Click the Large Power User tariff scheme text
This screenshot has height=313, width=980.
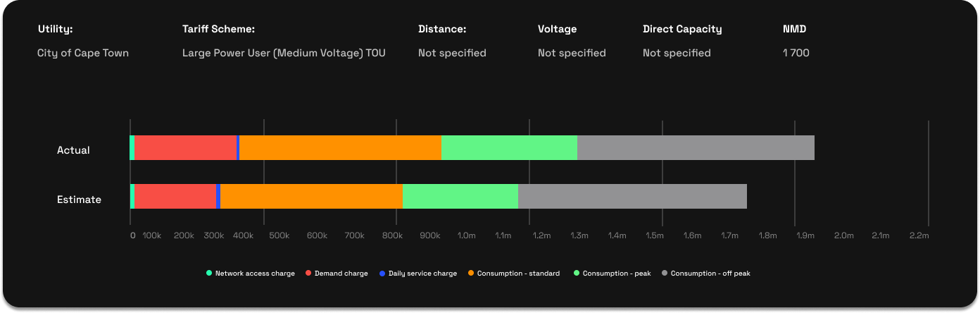[x=284, y=53]
